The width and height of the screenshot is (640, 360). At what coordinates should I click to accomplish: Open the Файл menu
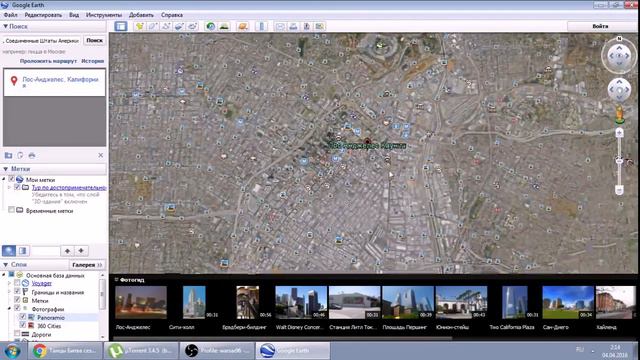coord(11,15)
